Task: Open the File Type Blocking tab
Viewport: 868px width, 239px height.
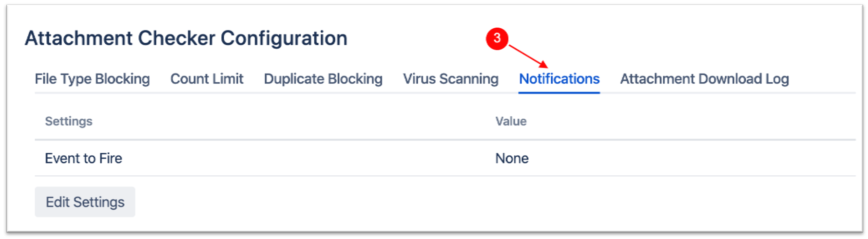Action: click(92, 79)
